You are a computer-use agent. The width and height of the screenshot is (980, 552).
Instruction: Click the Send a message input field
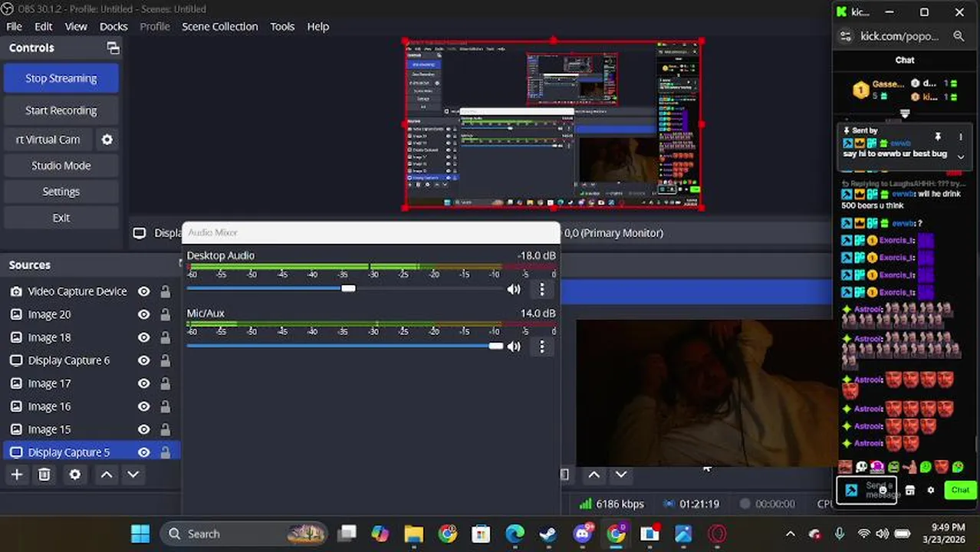(867, 490)
